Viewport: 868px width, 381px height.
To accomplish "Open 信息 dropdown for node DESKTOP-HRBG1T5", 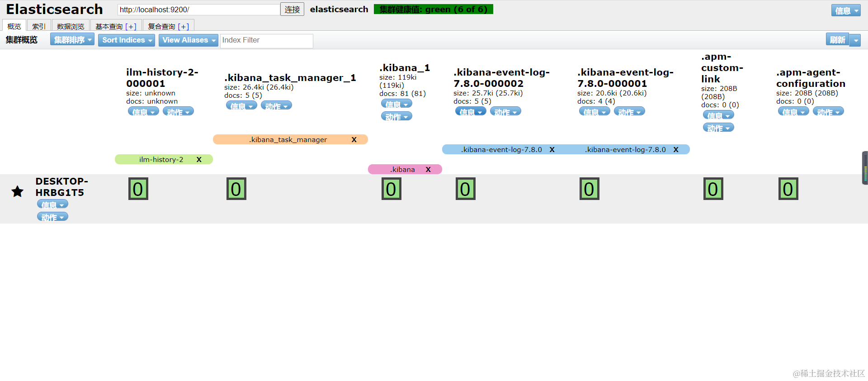I will click(x=52, y=204).
